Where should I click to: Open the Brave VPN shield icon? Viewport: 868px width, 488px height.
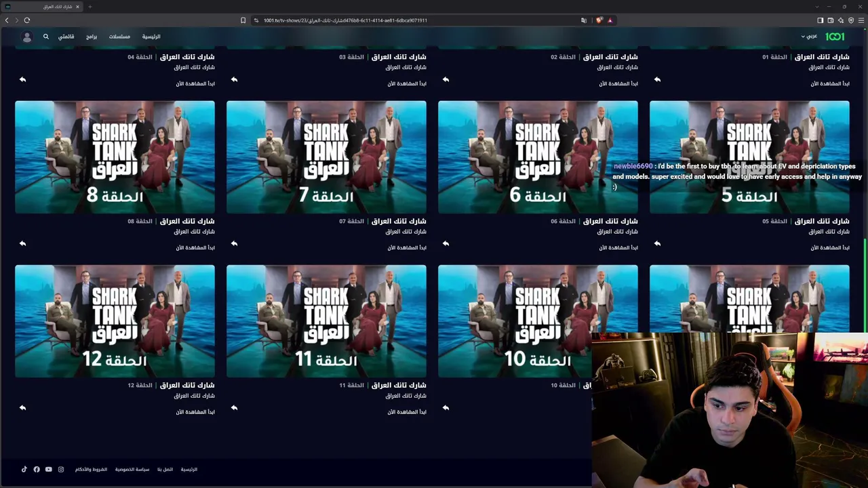[x=851, y=20]
